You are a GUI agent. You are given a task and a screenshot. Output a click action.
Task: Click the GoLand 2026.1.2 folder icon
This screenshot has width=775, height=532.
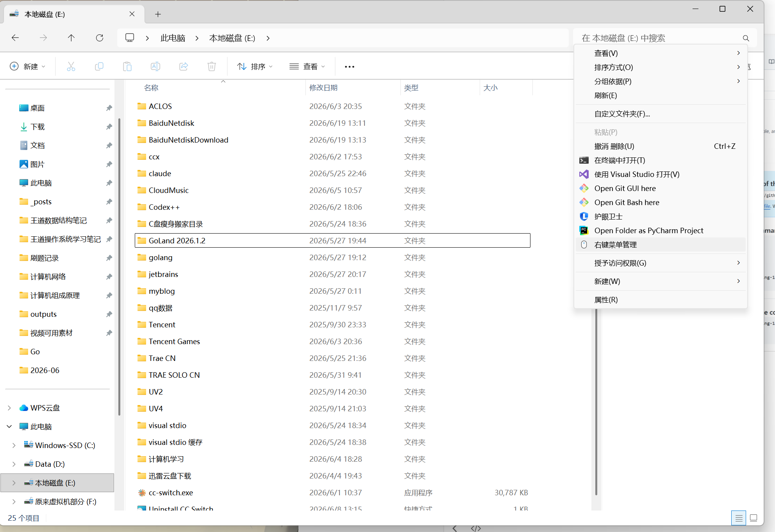coord(142,241)
